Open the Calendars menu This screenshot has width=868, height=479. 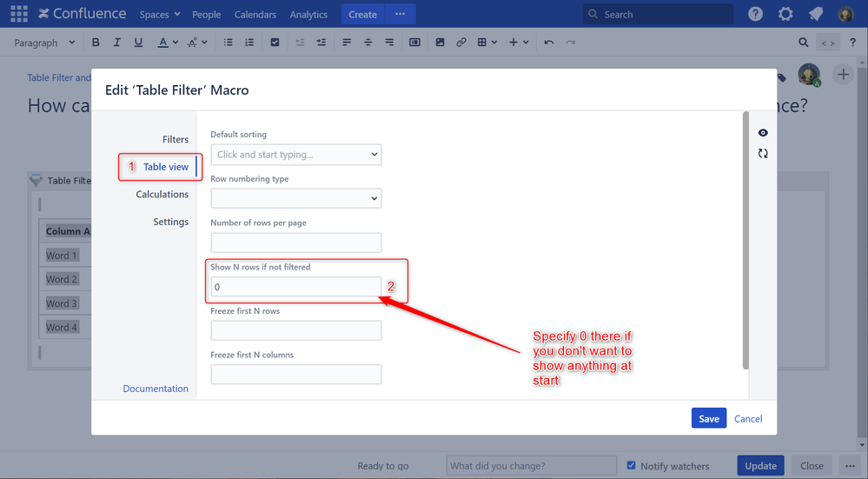pos(255,15)
